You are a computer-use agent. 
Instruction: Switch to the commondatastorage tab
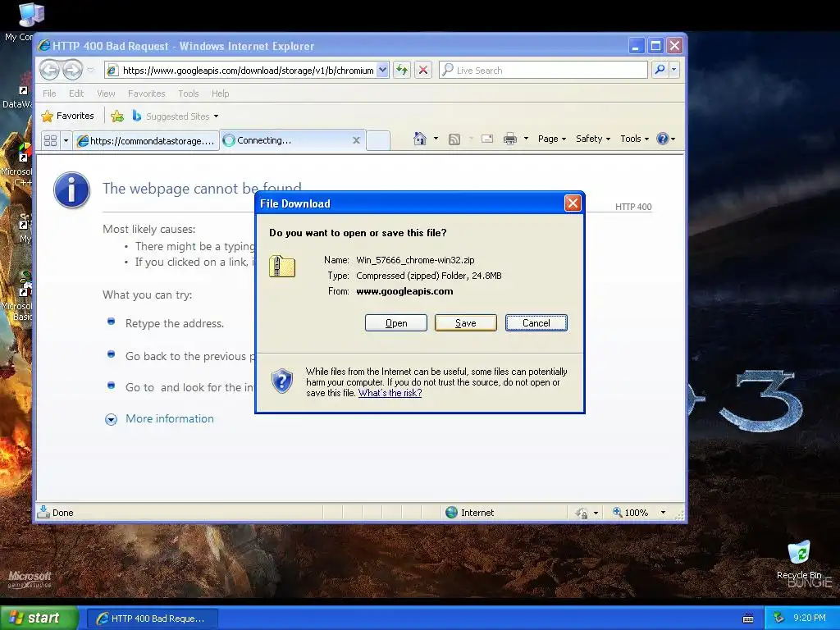(146, 141)
